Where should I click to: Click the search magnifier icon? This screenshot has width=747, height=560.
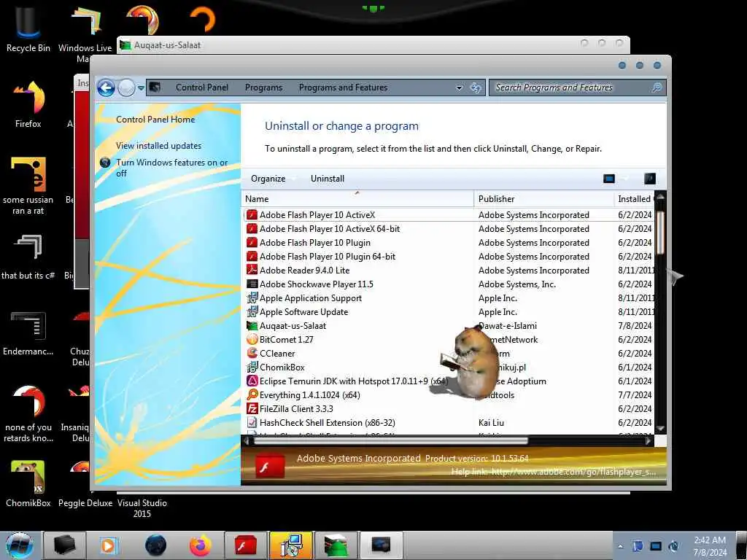tap(657, 87)
